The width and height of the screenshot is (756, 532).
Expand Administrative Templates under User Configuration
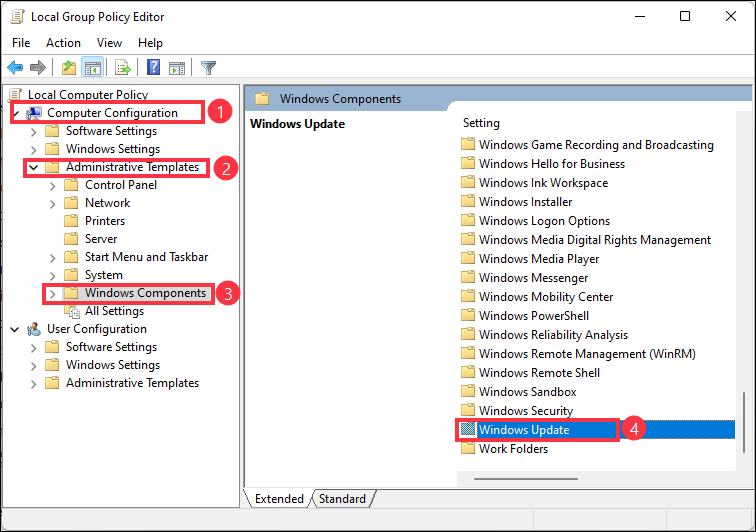[x=33, y=384]
